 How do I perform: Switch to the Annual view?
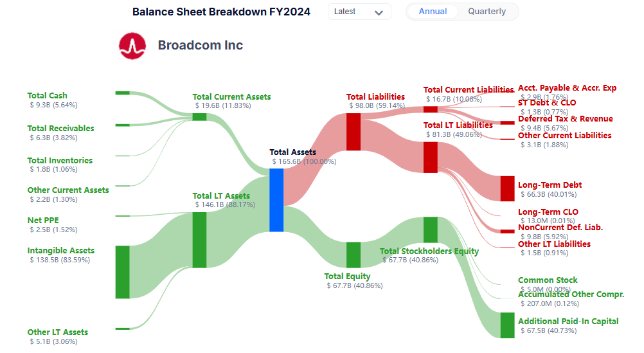(433, 12)
